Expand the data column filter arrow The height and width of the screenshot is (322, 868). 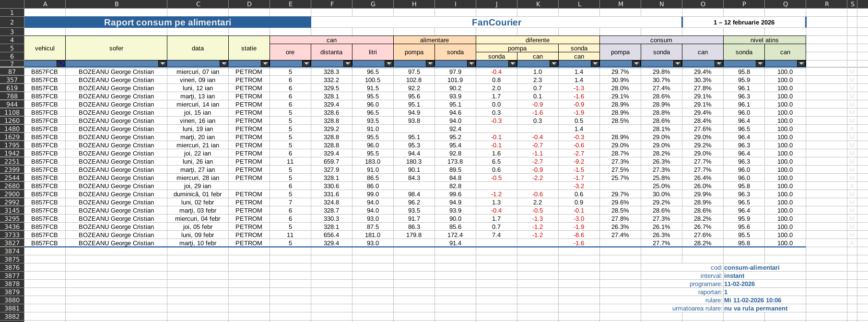coord(224,64)
